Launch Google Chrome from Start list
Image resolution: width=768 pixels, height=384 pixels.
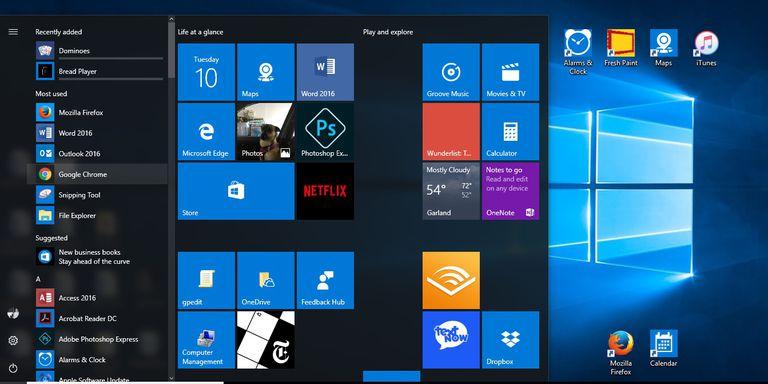[x=97, y=174]
